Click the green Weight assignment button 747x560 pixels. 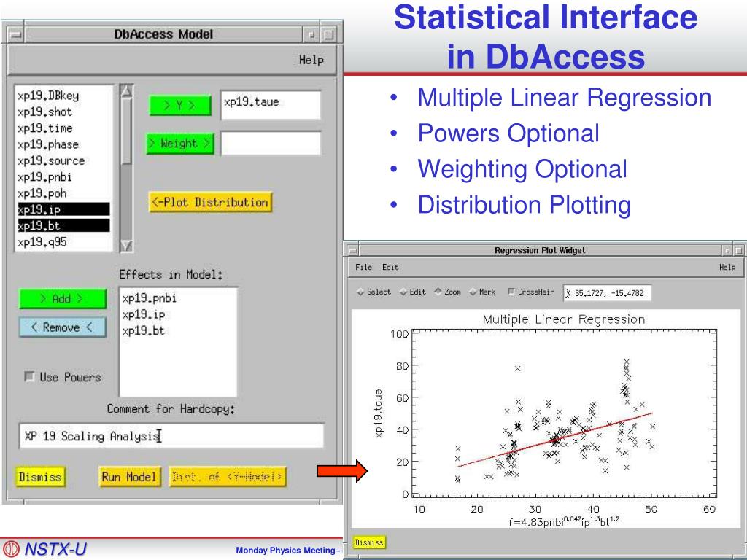point(180,144)
